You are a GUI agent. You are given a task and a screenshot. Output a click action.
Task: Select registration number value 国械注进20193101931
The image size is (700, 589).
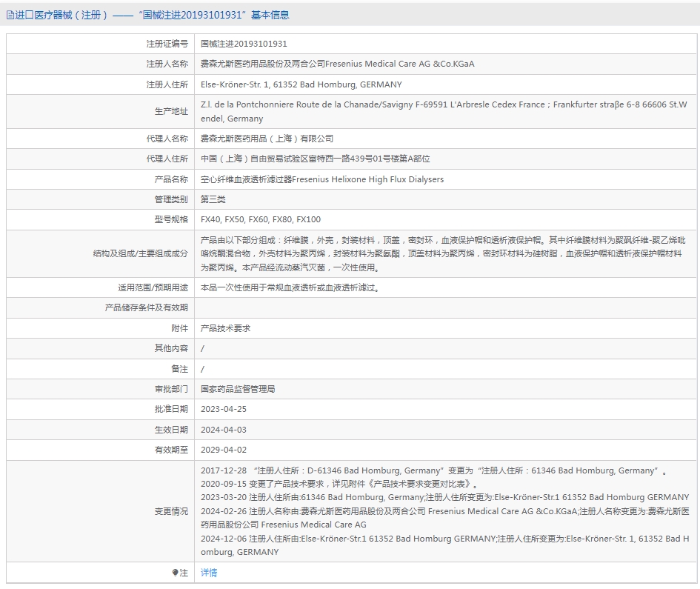(244, 44)
